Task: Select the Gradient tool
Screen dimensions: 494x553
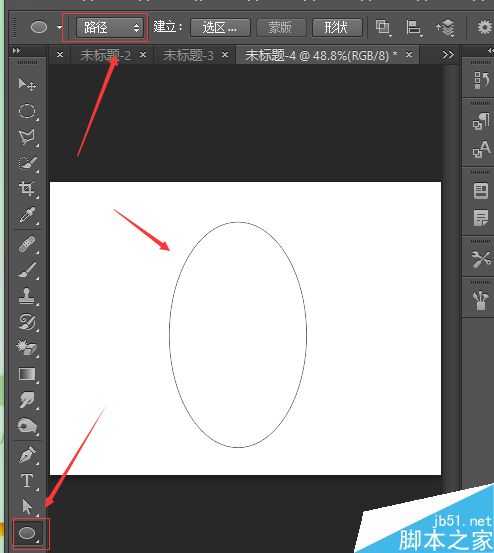Action: 27,374
